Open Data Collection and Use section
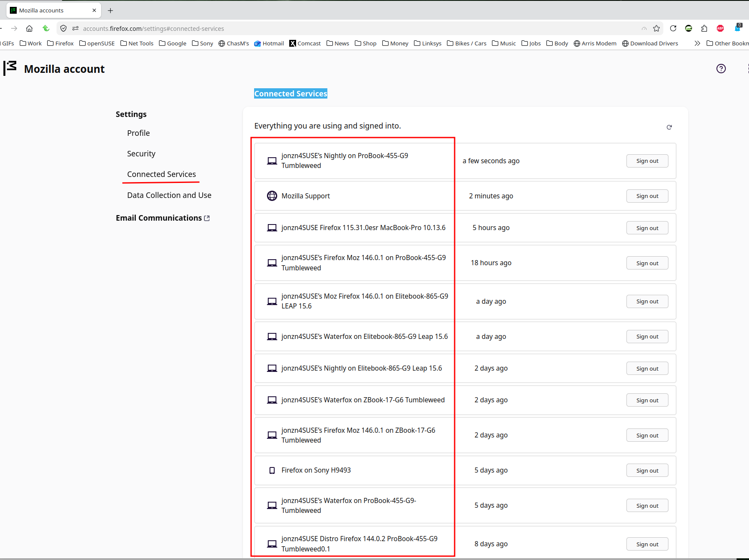This screenshot has width=749, height=560. [x=169, y=195]
